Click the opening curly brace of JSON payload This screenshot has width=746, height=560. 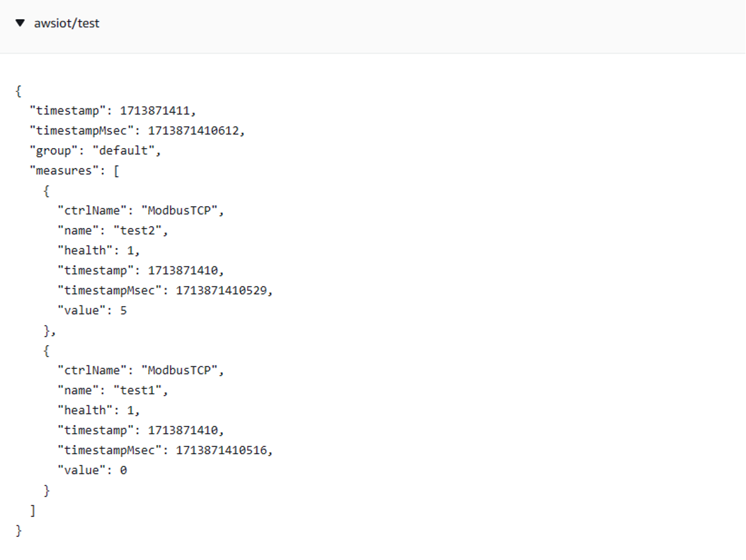pos(19,91)
